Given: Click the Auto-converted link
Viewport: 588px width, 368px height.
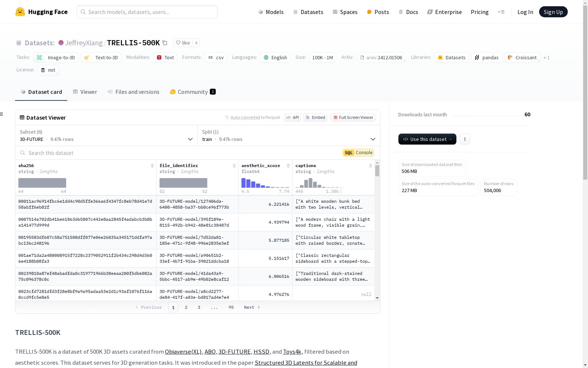Looking at the screenshot, I should pyautogui.click(x=245, y=117).
